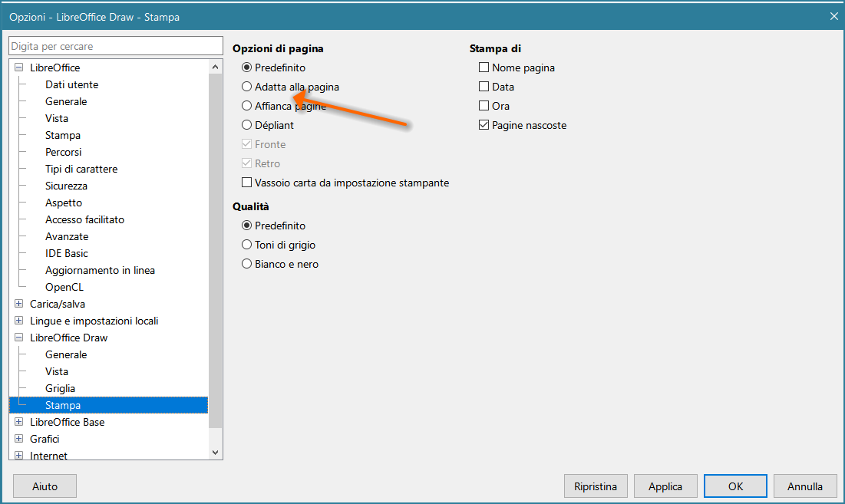Click the tree scrollbar down arrow

[215, 453]
